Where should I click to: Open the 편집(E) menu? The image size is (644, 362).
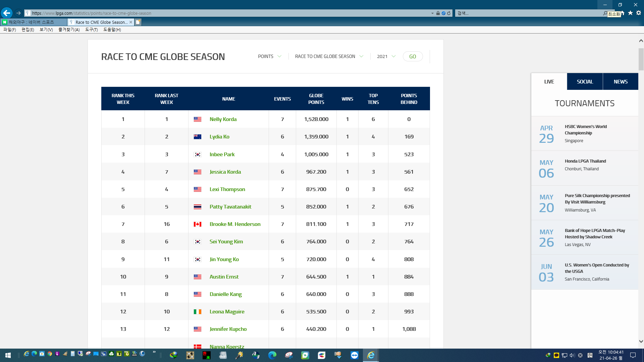(x=28, y=30)
